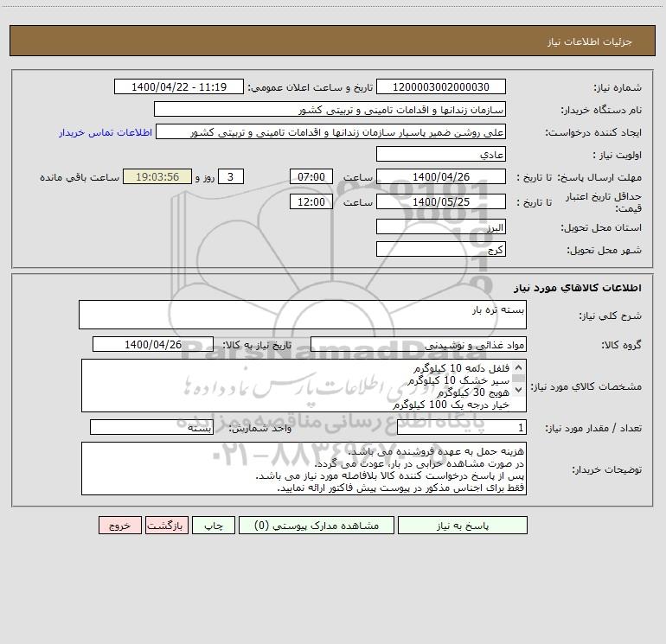The height and width of the screenshot is (644, 666).
Task: Select list row سیر خشک 10 کیلوگرم
Action: tap(458, 380)
